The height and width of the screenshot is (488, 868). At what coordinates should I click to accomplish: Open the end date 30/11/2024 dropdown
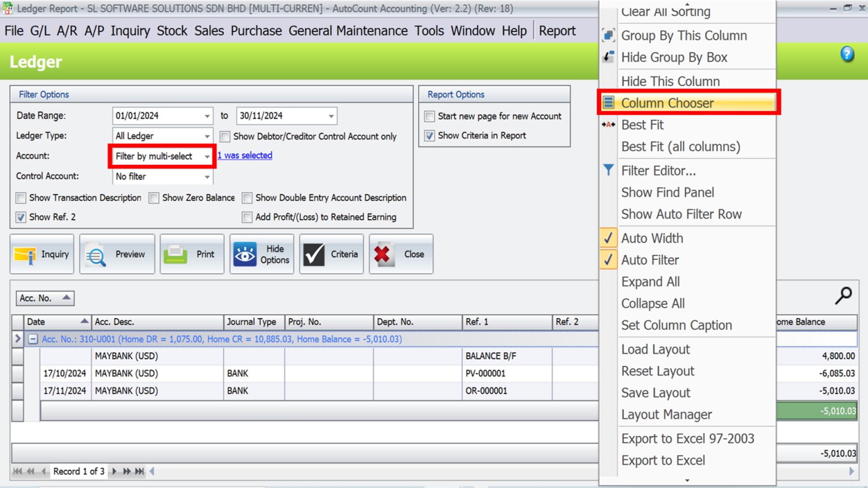(x=331, y=116)
